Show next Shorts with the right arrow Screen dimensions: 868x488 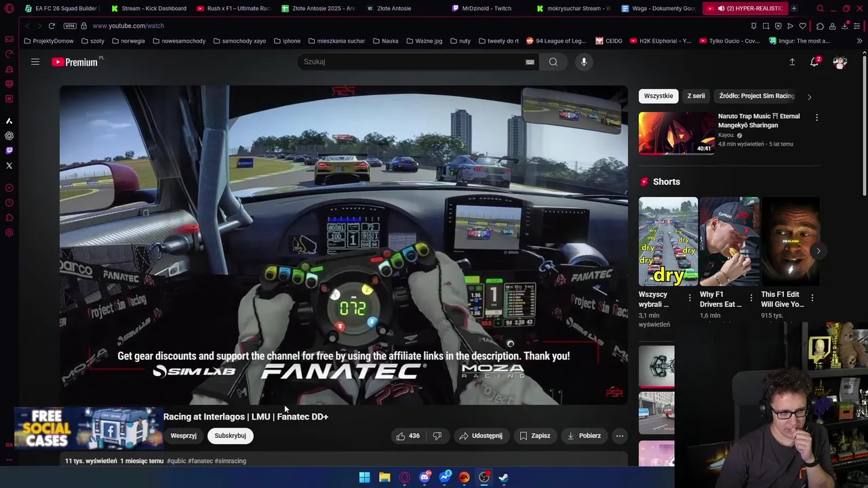point(818,251)
